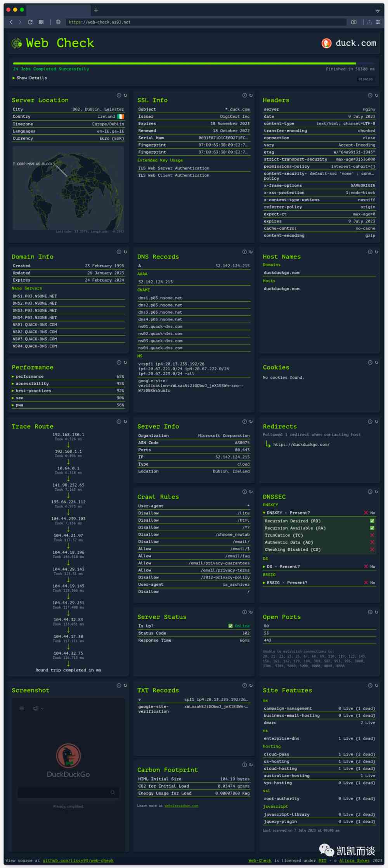Click the Web Check logo icon

click(17, 43)
